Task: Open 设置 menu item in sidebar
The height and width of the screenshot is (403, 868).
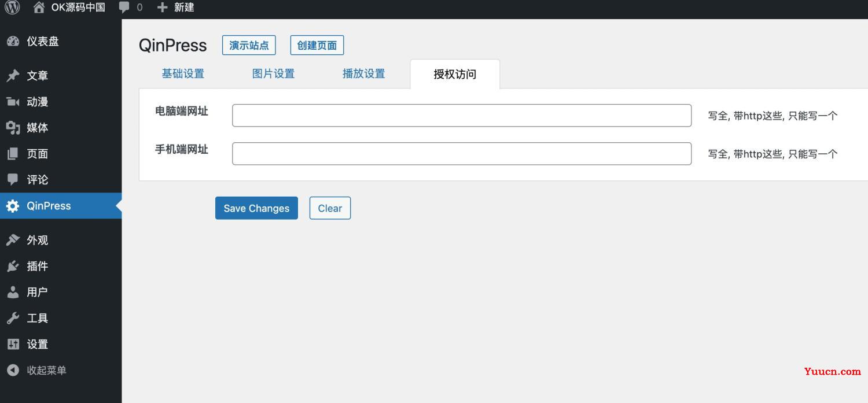Action: 38,344
